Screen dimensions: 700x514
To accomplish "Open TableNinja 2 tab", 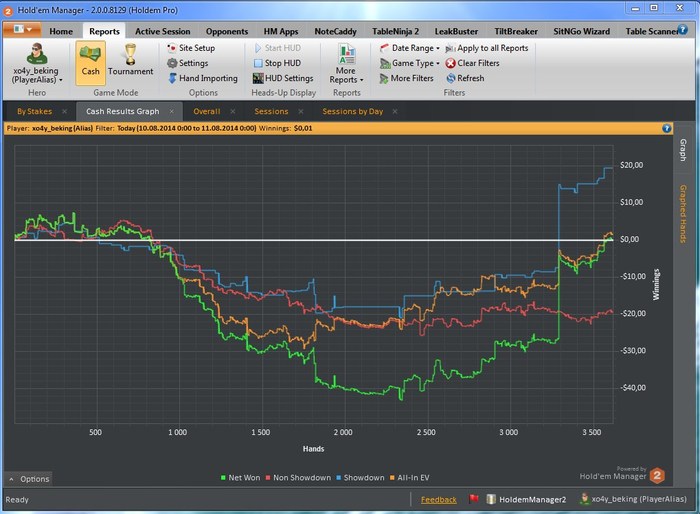I will (x=396, y=31).
